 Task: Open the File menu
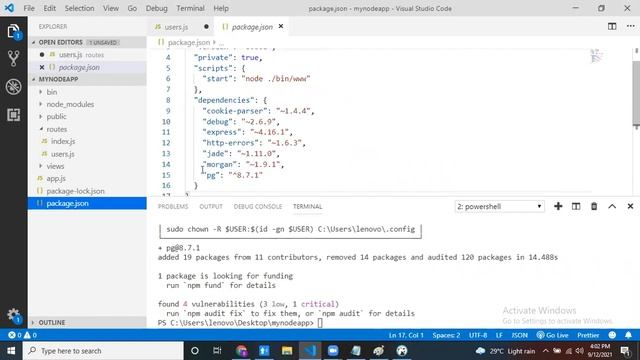click(29, 8)
